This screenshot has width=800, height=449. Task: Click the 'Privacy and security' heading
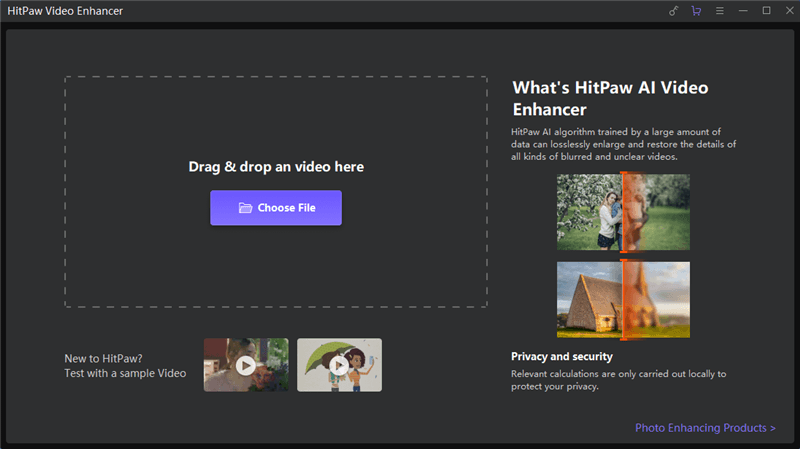562,357
